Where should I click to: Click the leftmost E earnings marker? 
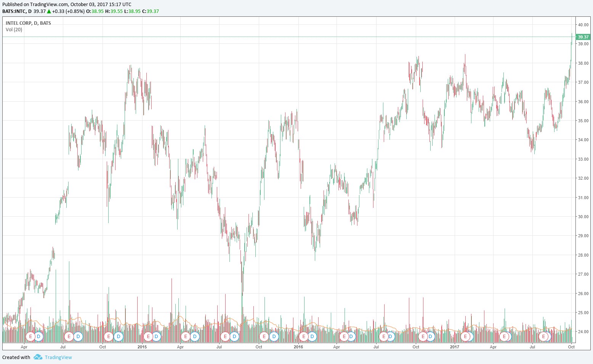click(x=30, y=337)
